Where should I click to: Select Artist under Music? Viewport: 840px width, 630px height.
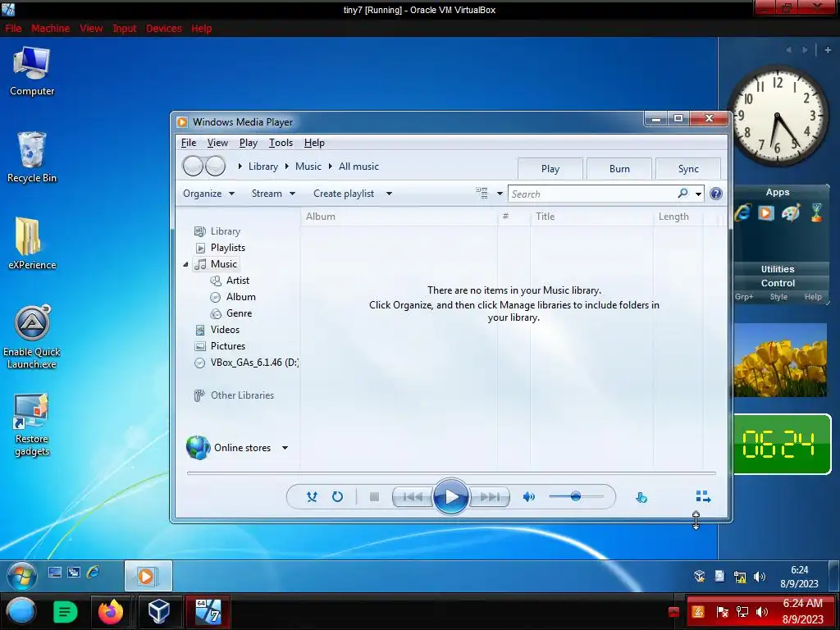coord(237,281)
